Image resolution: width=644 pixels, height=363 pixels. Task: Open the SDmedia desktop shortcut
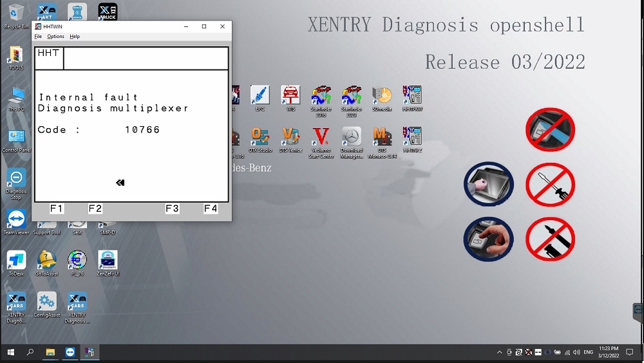[382, 98]
